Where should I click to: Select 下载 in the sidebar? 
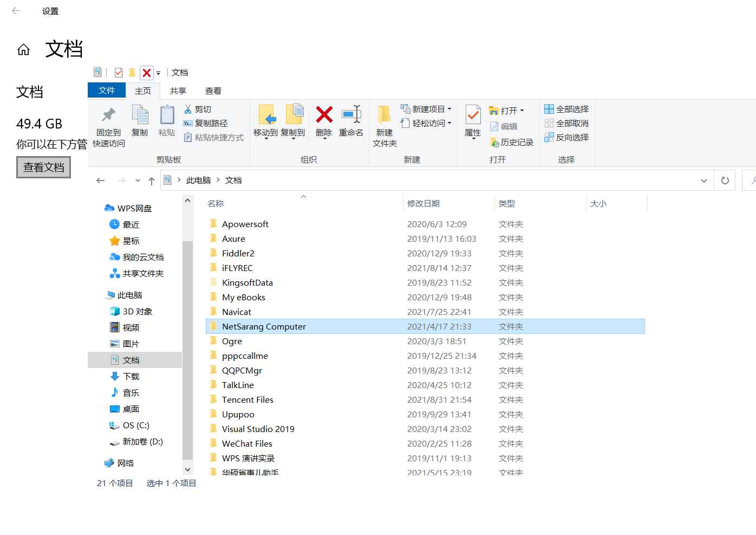click(131, 376)
